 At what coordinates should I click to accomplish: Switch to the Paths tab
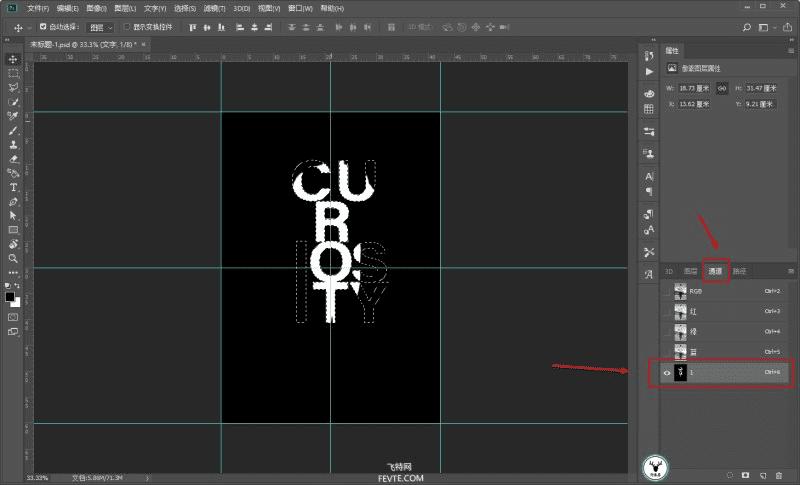[740, 271]
